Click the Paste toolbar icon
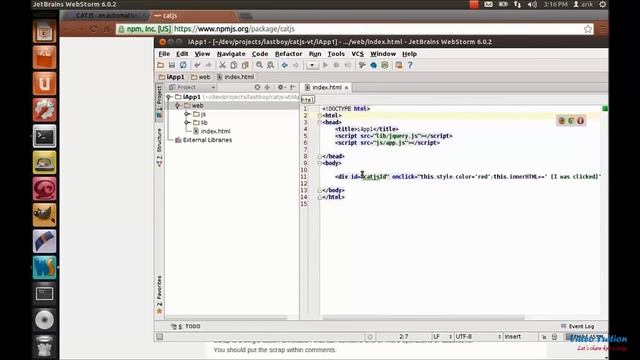This screenshot has width=640, height=360. coord(245,65)
